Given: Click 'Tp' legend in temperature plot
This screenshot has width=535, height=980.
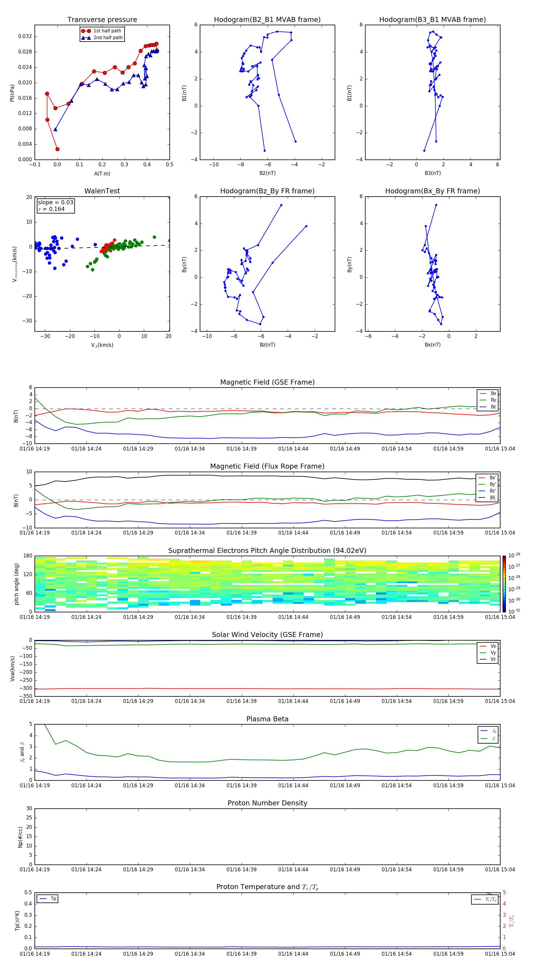Looking at the screenshot, I should pos(48,899).
